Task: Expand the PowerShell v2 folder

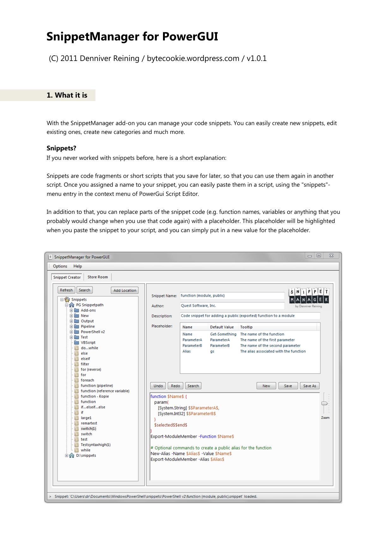Action: click(x=71, y=332)
